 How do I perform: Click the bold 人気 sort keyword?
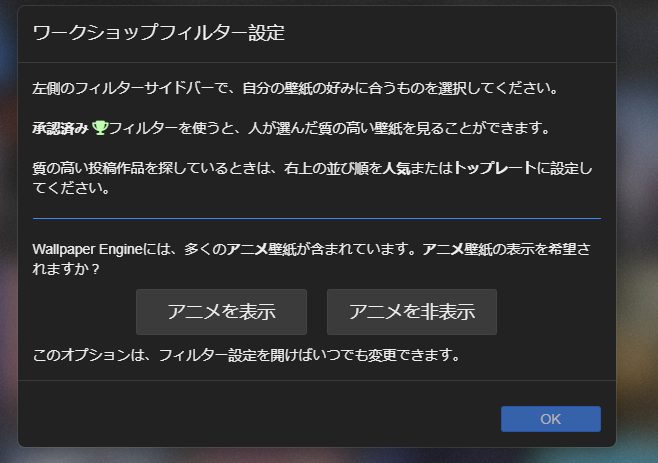tap(397, 168)
